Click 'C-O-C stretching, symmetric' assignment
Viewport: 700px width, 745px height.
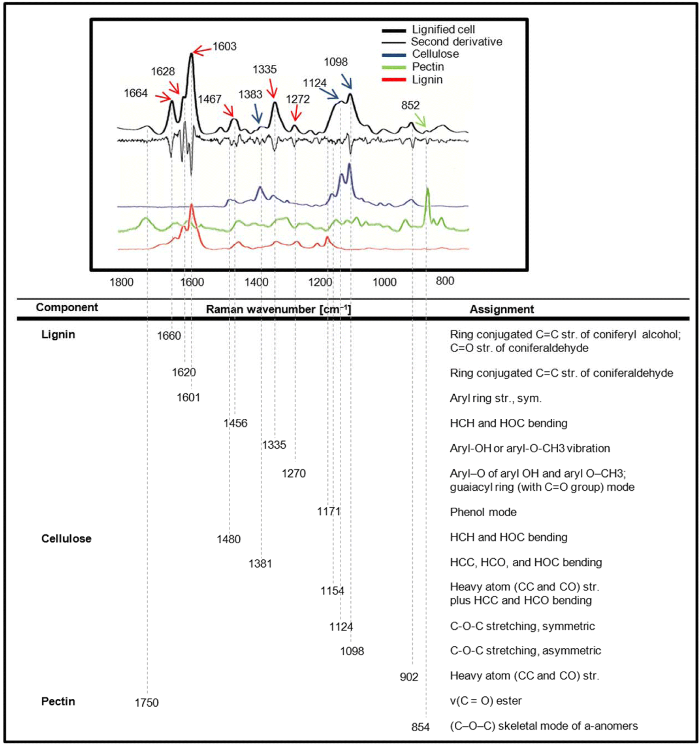click(x=522, y=626)
